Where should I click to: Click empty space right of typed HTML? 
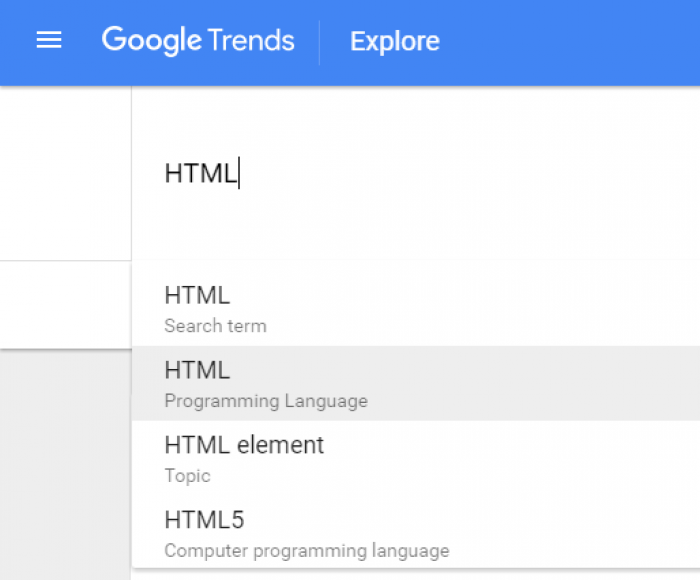click(469, 173)
